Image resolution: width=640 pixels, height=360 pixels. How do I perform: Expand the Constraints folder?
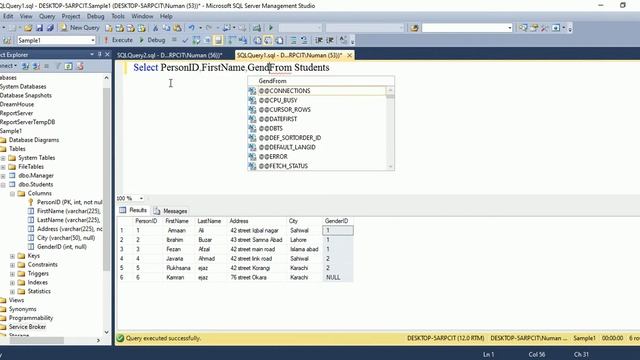pyautogui.click(x=12, y=265)
